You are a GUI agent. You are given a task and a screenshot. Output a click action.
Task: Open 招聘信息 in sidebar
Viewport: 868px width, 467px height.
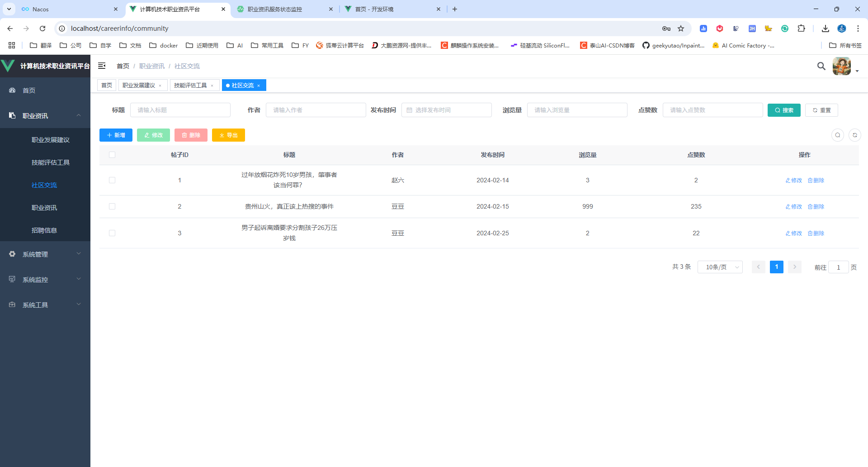pyautogui.click(x=44, y=230)
